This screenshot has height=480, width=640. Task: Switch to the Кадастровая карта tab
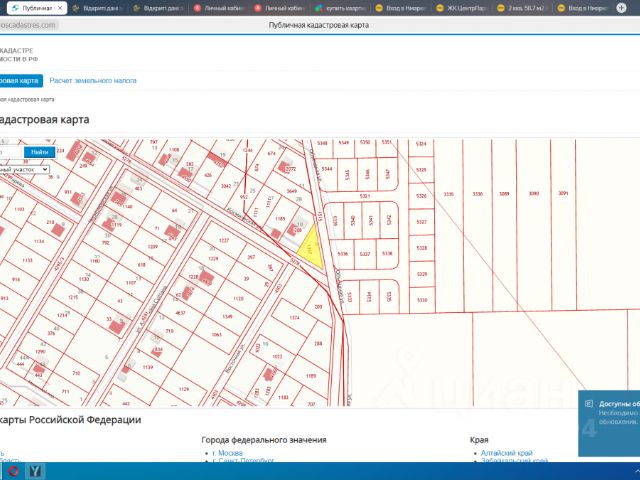point(20,80)
